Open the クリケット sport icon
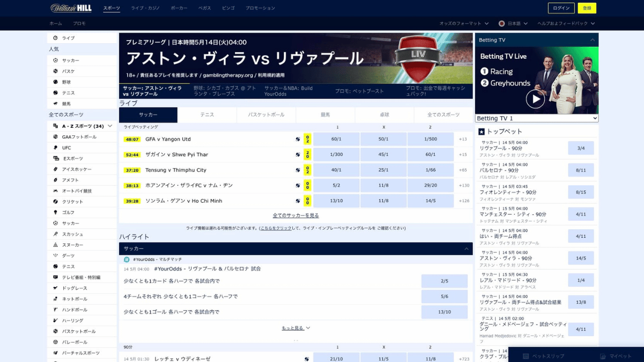644x362 pixels. click(56, 202)
